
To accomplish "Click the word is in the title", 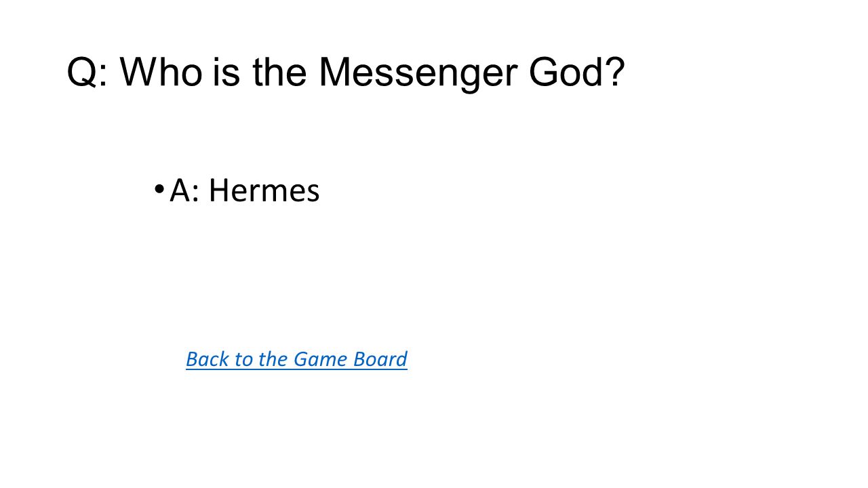I will point(226,72).
